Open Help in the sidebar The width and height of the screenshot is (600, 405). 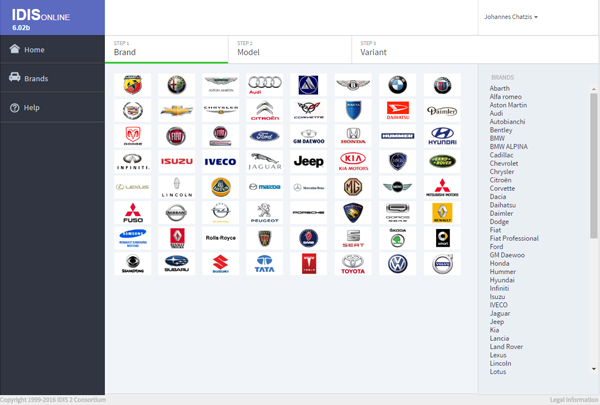tap(52, 108)
